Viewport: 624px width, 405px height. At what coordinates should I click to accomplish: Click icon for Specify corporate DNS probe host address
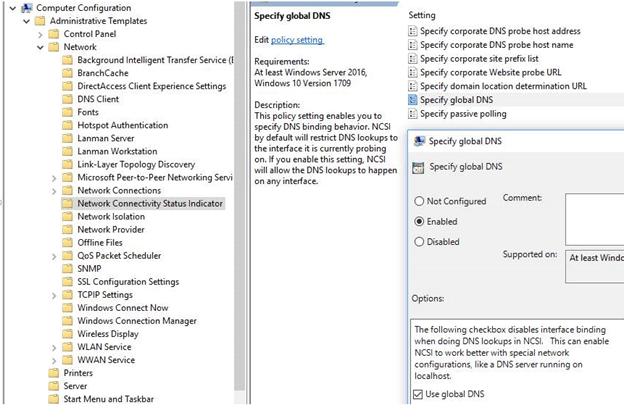click(x=413, y=31)
